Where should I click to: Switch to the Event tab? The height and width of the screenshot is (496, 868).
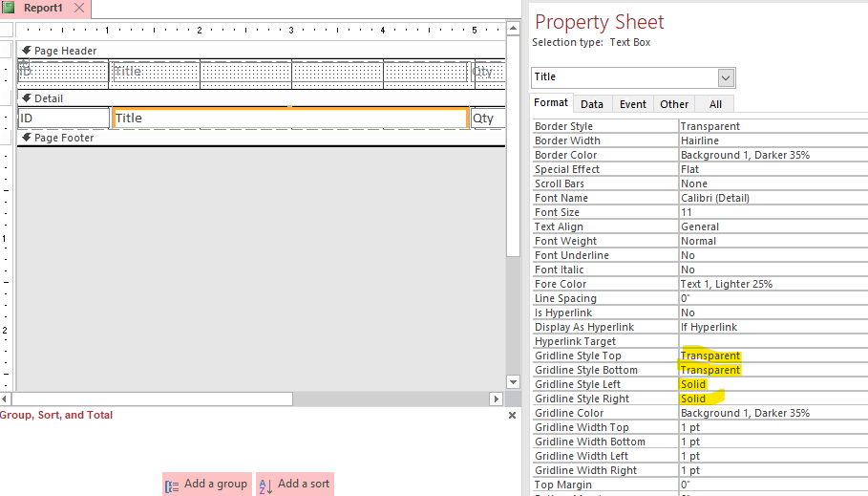[x=633, y=104]
